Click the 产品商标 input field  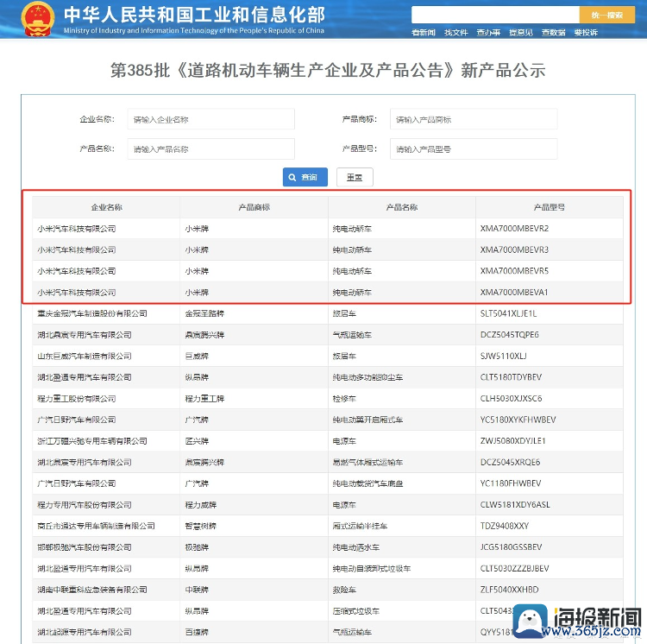coord(474,119)
